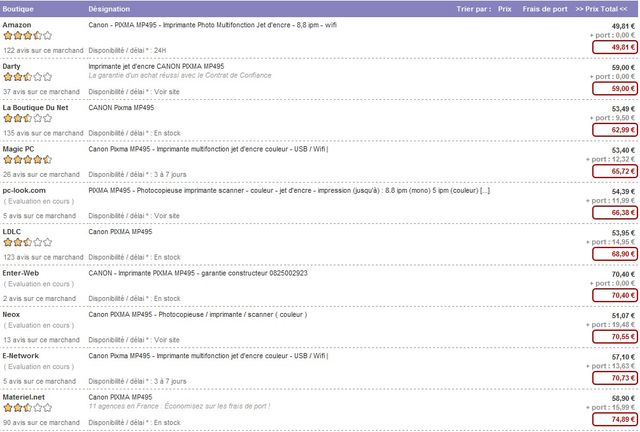Screen dimensions: 640x432
Task: Click Amazon star rating icons
Action: pos(28,36)
